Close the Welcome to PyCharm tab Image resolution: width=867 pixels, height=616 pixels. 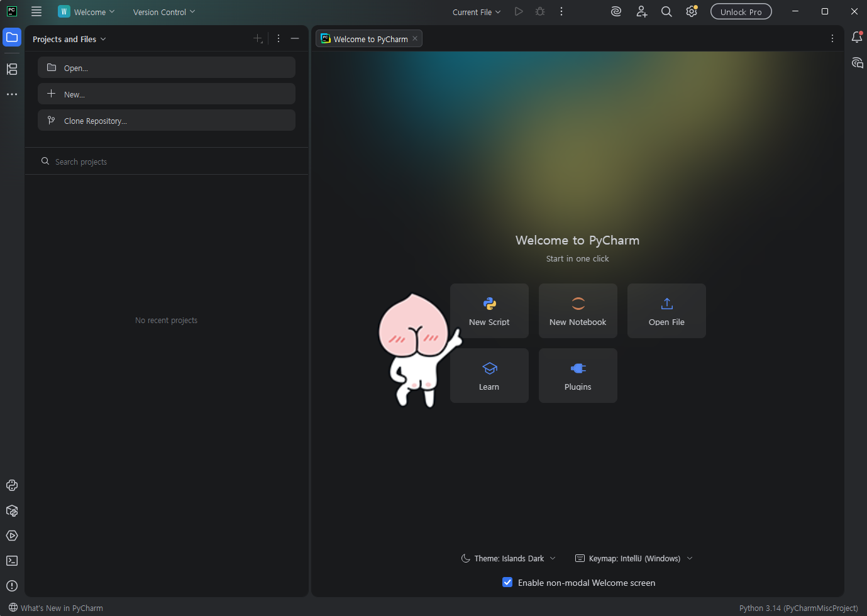coord(415,39)
